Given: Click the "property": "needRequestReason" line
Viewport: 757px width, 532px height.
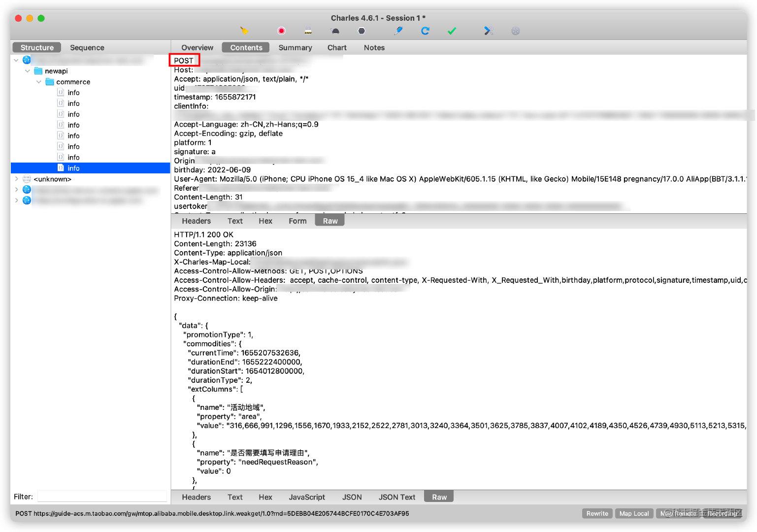Looking at the screenshot, I should coord(258,462).
